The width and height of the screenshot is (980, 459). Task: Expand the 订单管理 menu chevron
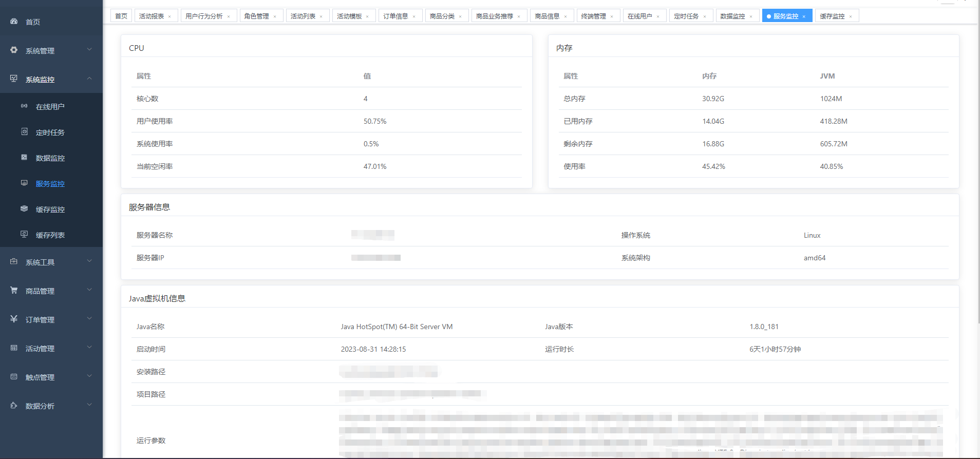pyautogui.click(x=89, y=319)
